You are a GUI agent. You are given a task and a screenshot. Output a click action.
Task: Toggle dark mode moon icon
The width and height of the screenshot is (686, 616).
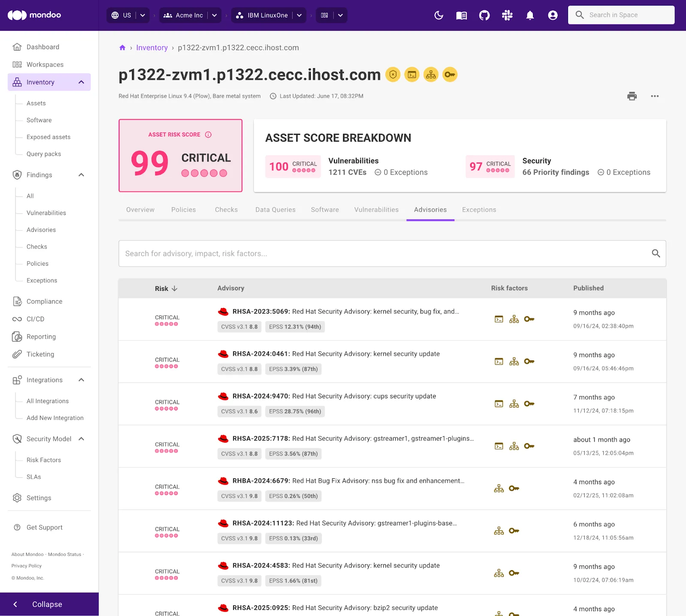[439, 15]
